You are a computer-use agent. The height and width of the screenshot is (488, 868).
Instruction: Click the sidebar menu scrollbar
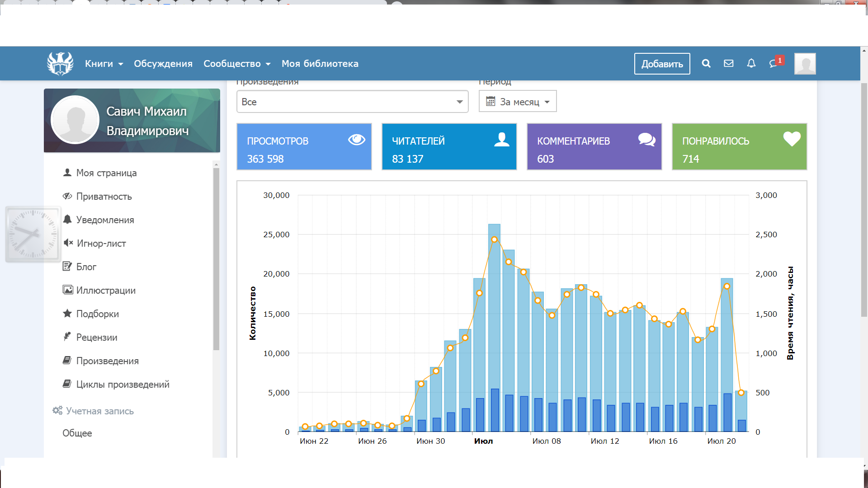point(216,258)
